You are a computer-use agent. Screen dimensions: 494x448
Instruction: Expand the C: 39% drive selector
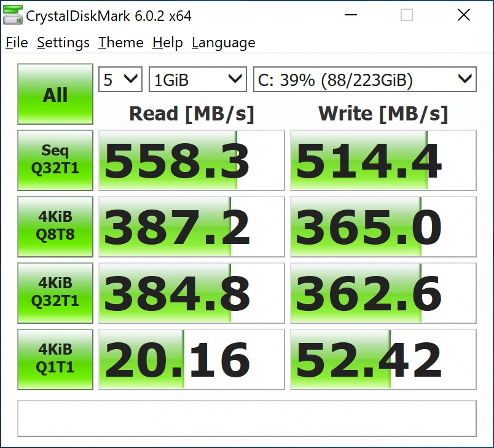[x=365, y=79]
